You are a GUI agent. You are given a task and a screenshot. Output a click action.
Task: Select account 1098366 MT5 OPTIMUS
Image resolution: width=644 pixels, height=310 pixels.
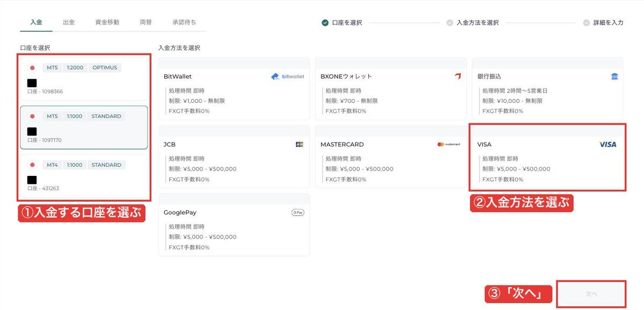pos(84,78)
